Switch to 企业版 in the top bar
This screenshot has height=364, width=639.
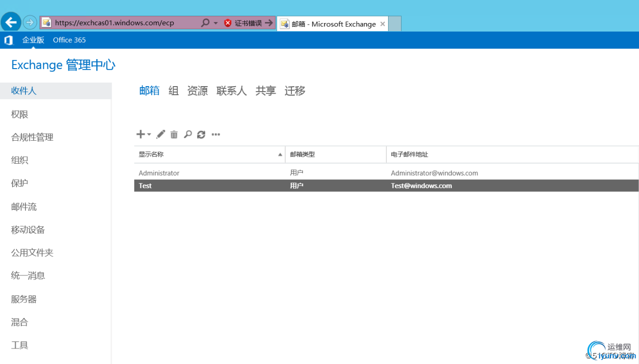pos(33,40)
